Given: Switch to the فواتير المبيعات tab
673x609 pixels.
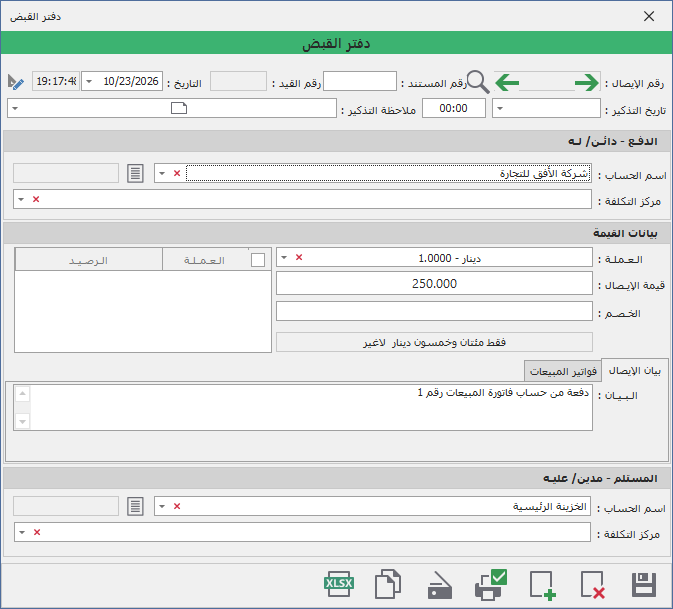Looking at the screenshot, I should tap(563, 371).
